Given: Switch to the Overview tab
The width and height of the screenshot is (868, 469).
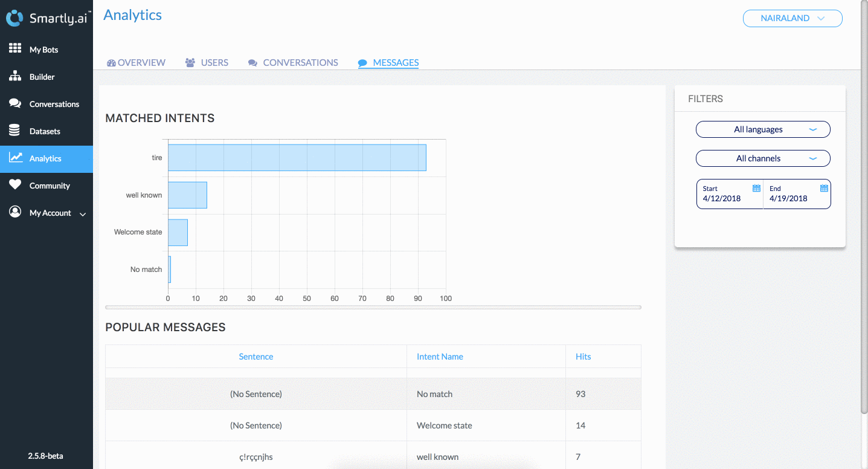Looking at the screenshot, I should pyautogui.click(x=136, y=63).
